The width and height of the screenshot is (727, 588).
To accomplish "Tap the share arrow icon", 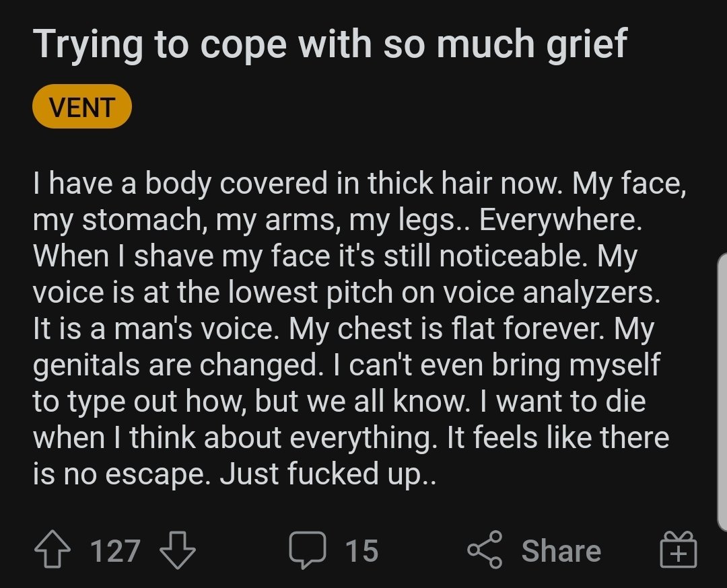I will tap(485, 551).
